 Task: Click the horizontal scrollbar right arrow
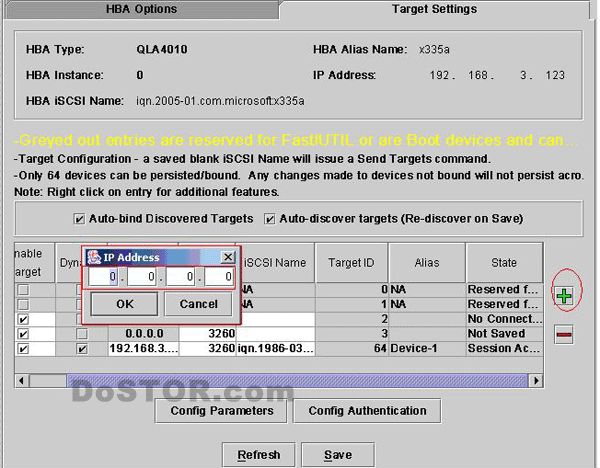[537, 381]
